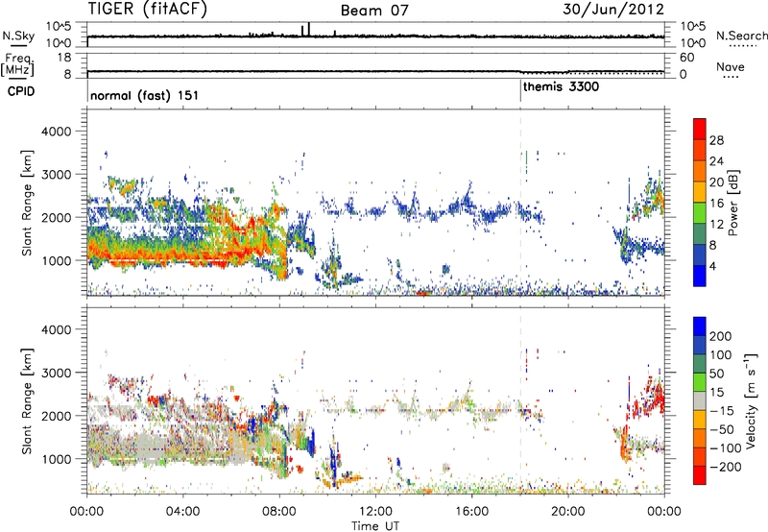Click the 'themis 3300' CPID text
Image resolution: width=768 pixels, height=532 pixels.
[562, 87]
